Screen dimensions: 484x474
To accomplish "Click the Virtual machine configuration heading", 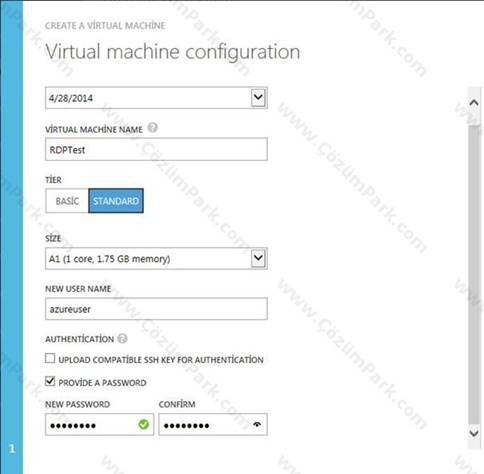I will [x=173, y=52].
